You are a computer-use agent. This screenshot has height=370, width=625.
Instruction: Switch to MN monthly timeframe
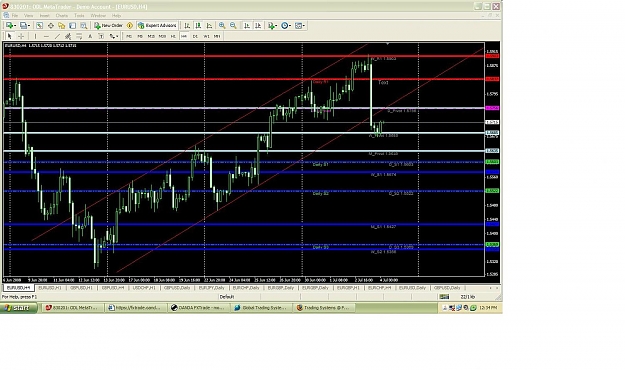pyautogui.click(x=217, y=36)
